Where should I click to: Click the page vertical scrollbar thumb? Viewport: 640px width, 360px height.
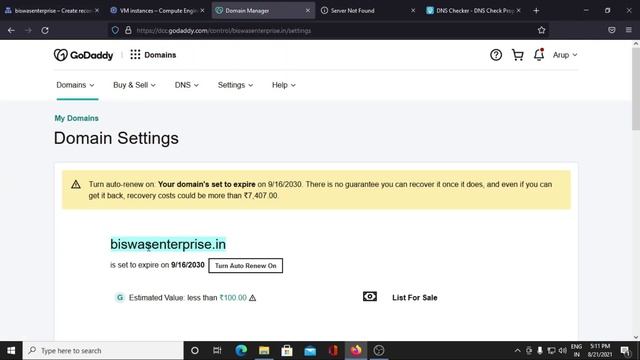tap(636, 89)
